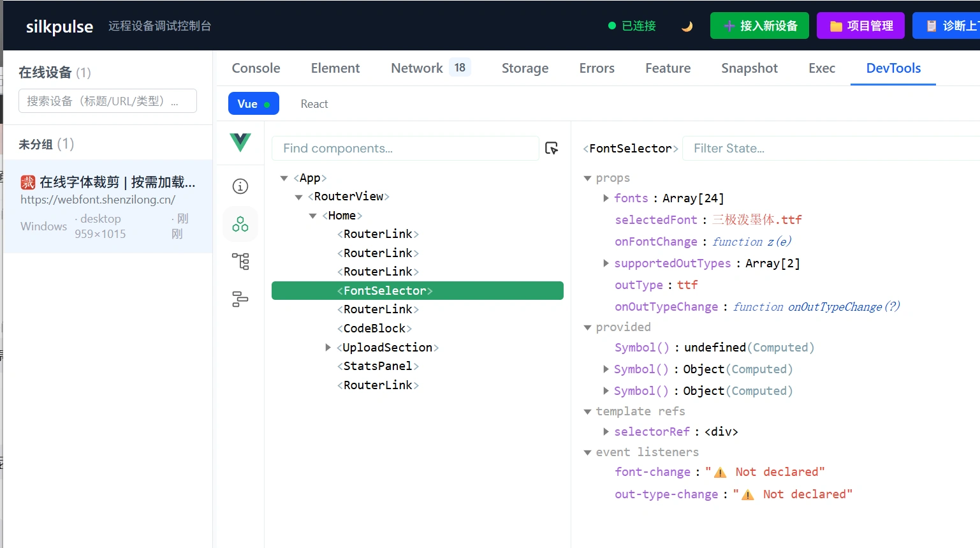Switch to the Console tab
The image size is (980, 548).
[x=256, y=68]
